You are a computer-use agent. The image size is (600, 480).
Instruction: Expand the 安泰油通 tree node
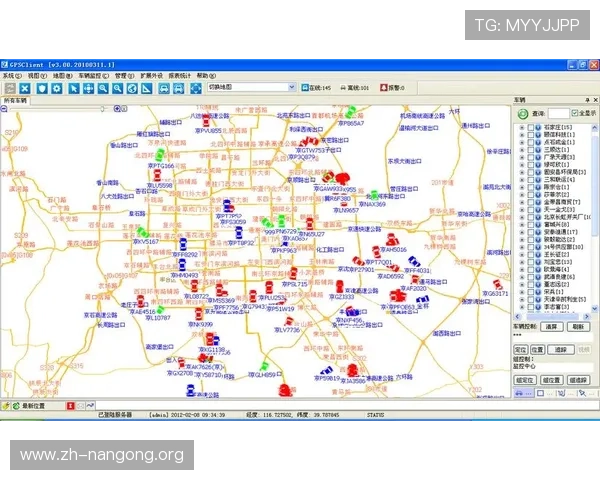click(522, 232)
